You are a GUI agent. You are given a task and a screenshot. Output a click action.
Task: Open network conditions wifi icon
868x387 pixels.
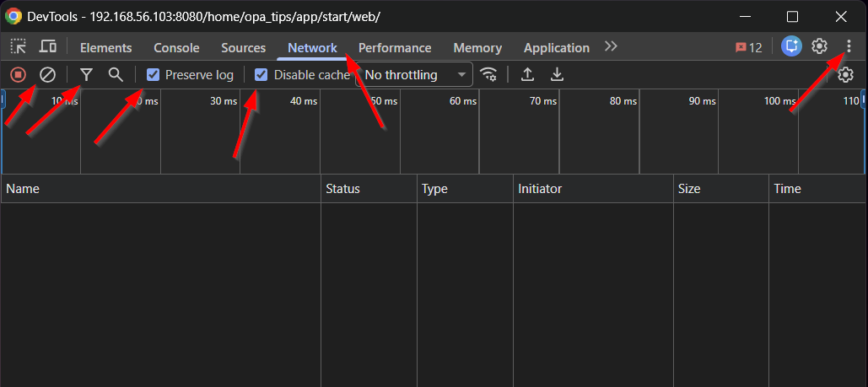point(488,75)
